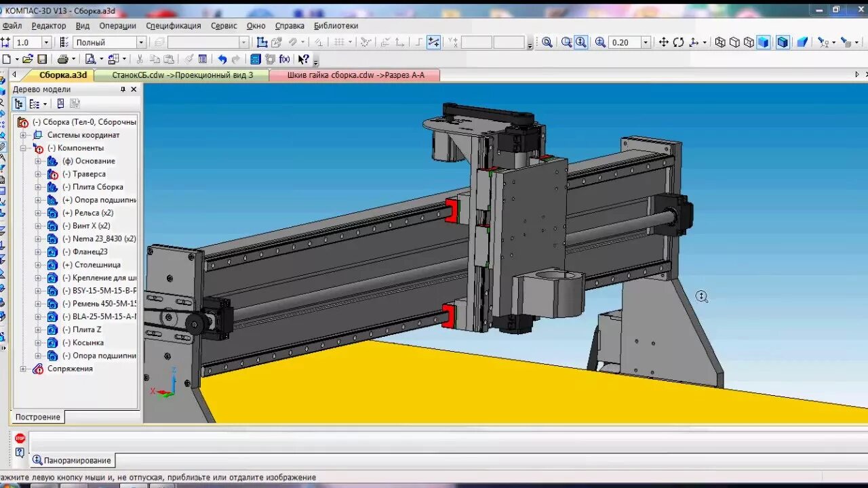868x488 pixels.
Task: Toggle perspective projection icon
Action: 802,42
